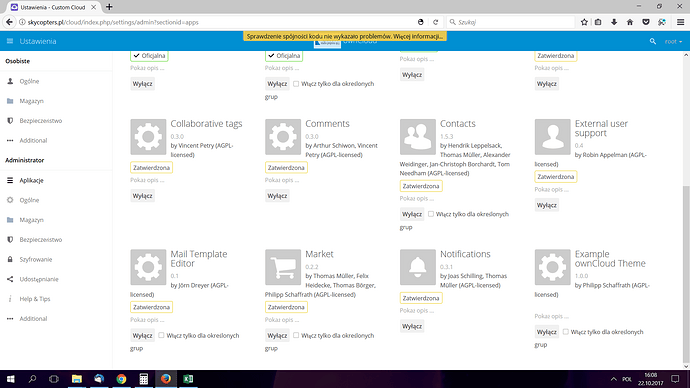
Task: Click the Comments app gear icon
Action: click(283, 137)
